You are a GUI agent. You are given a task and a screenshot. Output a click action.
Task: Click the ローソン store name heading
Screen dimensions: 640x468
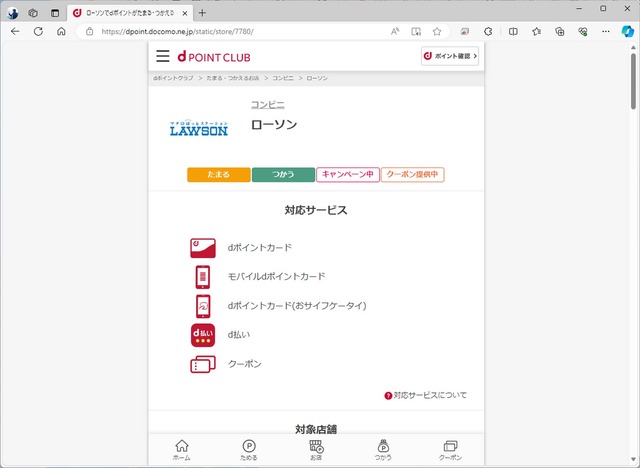coord(274,125)
